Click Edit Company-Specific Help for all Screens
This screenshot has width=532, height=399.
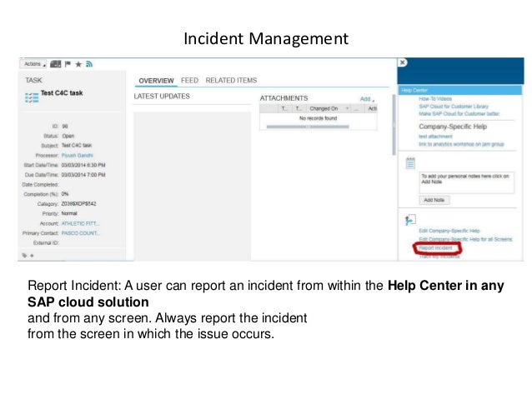(x=465, y=239)
